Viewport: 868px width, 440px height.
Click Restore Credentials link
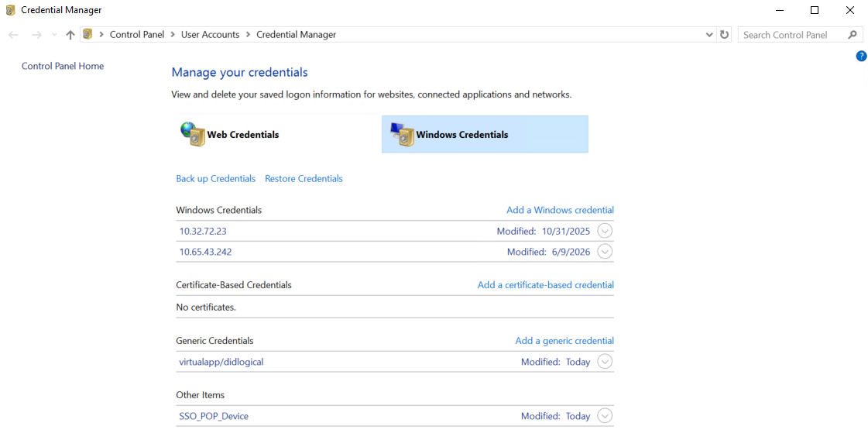304,178
